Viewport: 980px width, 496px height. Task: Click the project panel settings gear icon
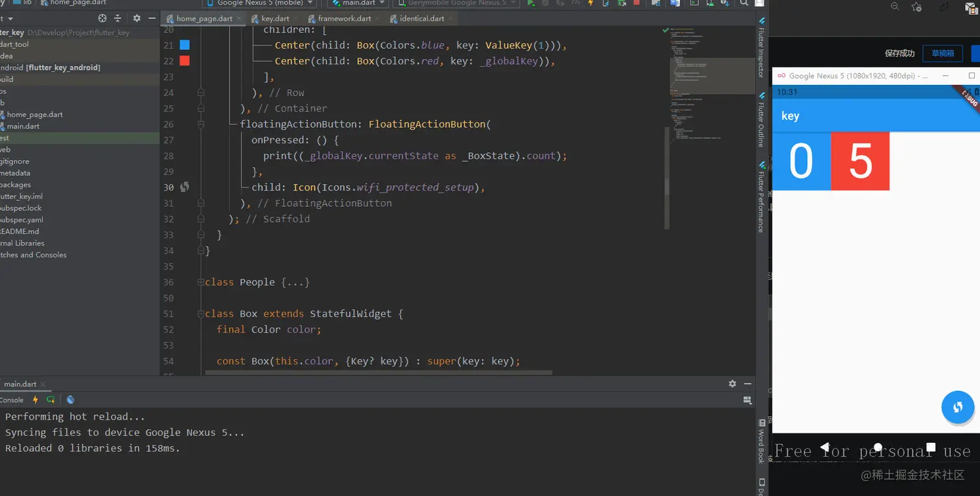pyautogui.click(x=137, y=19)
